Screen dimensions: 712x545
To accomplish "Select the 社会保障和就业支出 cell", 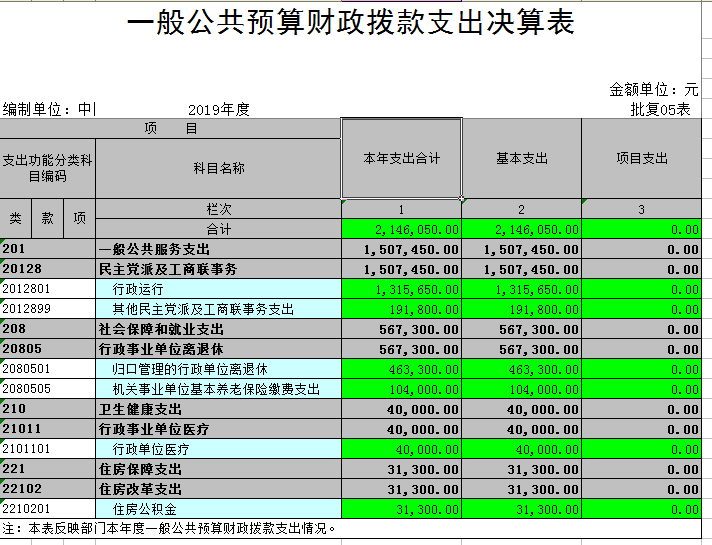I will point(218,329).
